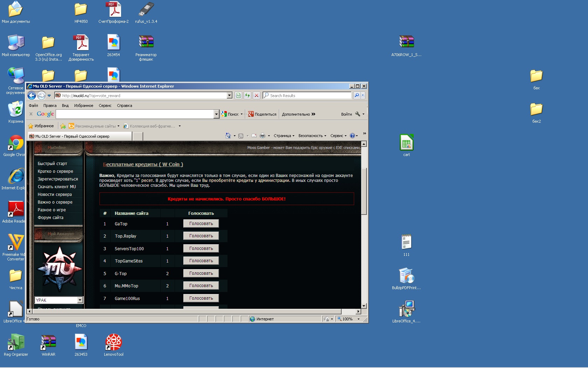Click the status bar zoom magnifier icon

339,319
